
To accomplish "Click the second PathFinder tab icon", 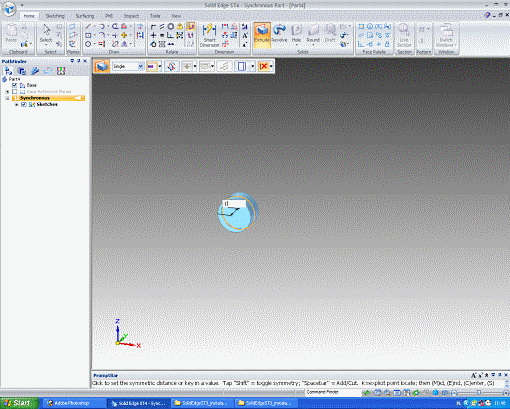I will click(x=22, y=71).
